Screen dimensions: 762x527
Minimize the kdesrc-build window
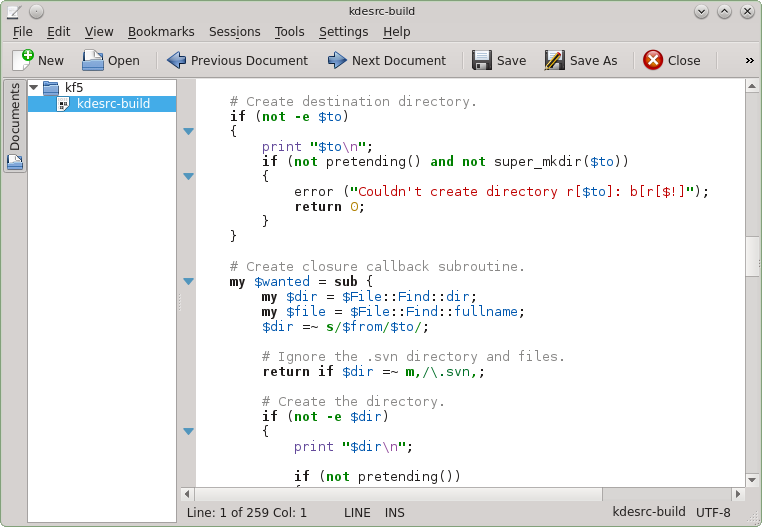[701, 11]
